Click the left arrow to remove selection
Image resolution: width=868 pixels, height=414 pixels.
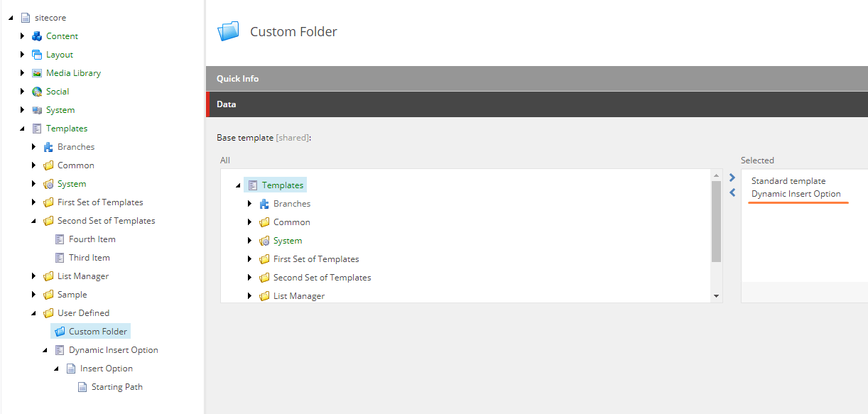tap(732, 192)
